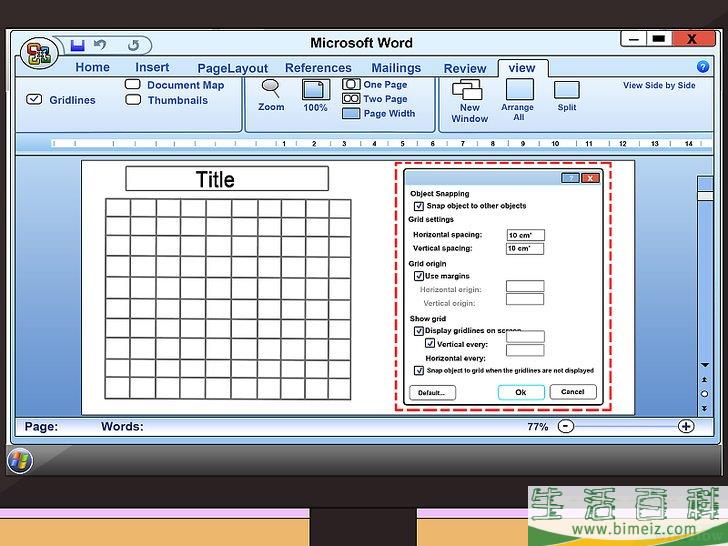The image size is (728, 546).
Task: Jump to previous page double arrow
Action: click(x=704, y=380)
